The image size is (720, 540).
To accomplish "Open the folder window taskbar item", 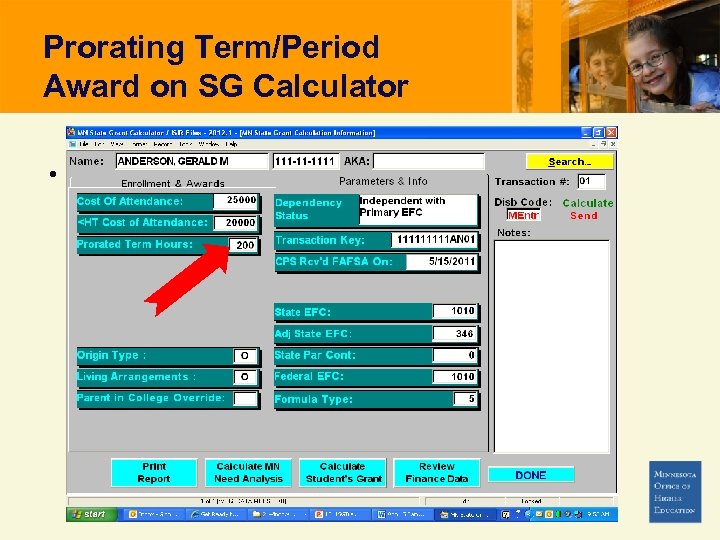I will point(278,515).
